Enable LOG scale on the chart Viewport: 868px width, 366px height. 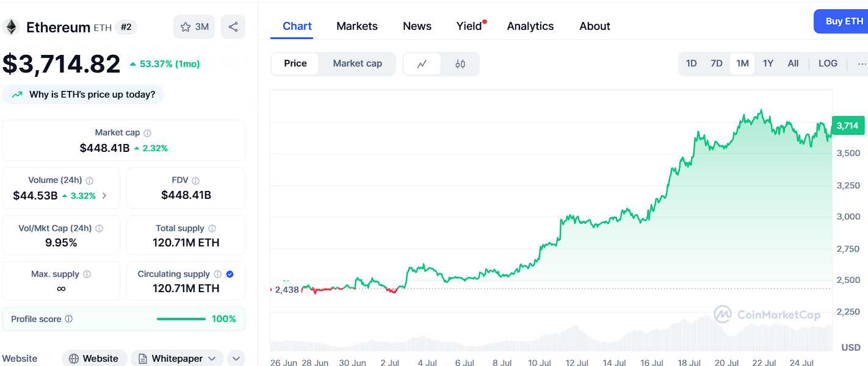click(x=828, y=63)
